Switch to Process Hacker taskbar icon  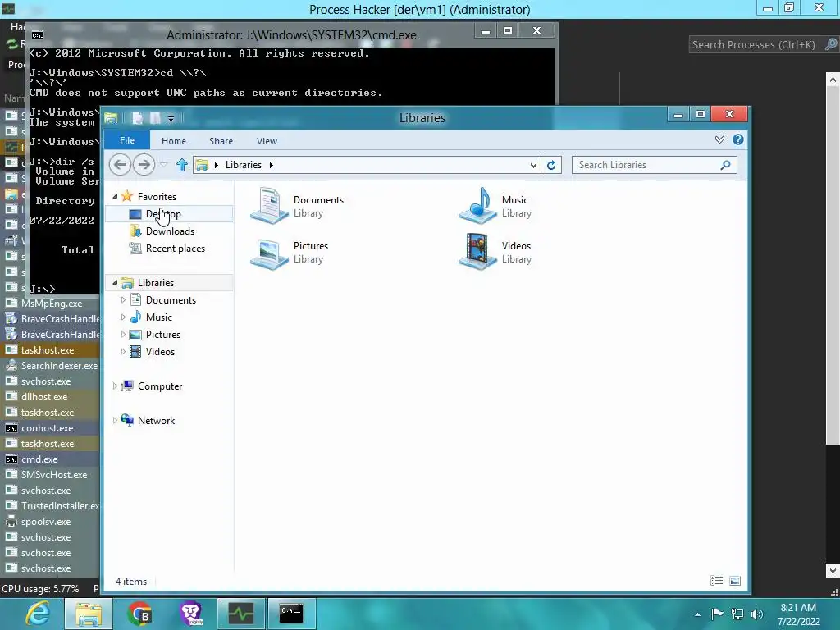click(x=241, y=614)
